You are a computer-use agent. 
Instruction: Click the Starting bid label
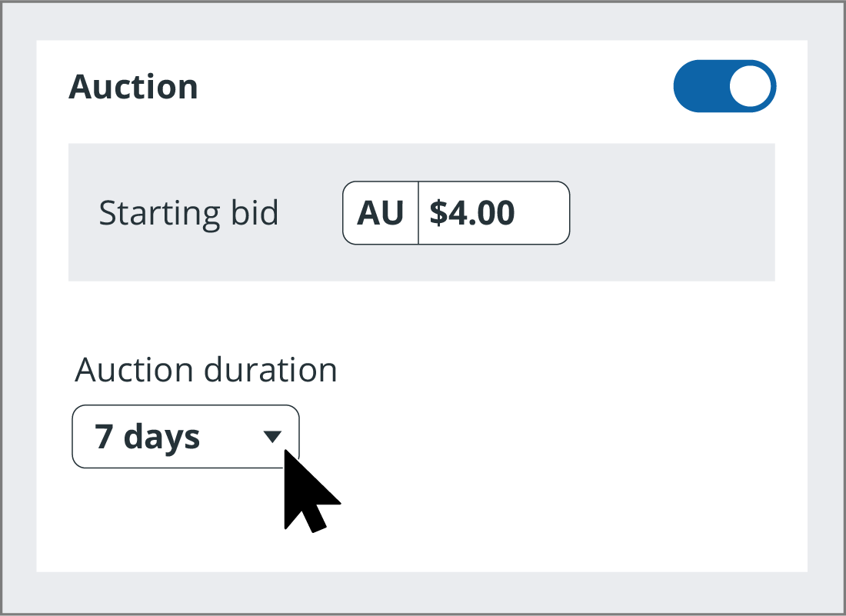[x=188, y=213]
